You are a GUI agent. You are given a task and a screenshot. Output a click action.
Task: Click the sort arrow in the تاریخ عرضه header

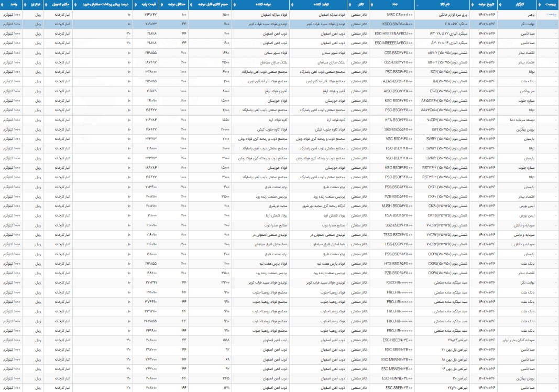click(473, 5)
